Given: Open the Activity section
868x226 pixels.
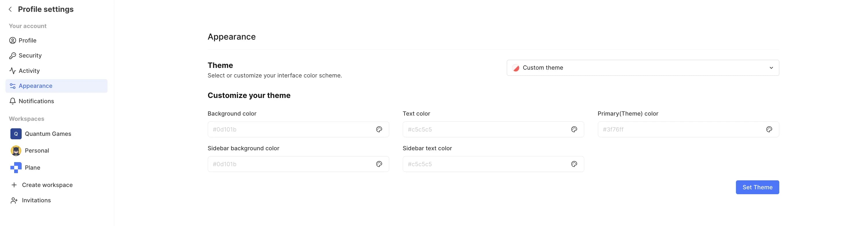Looking at the screenshot, I should (29, 71).
